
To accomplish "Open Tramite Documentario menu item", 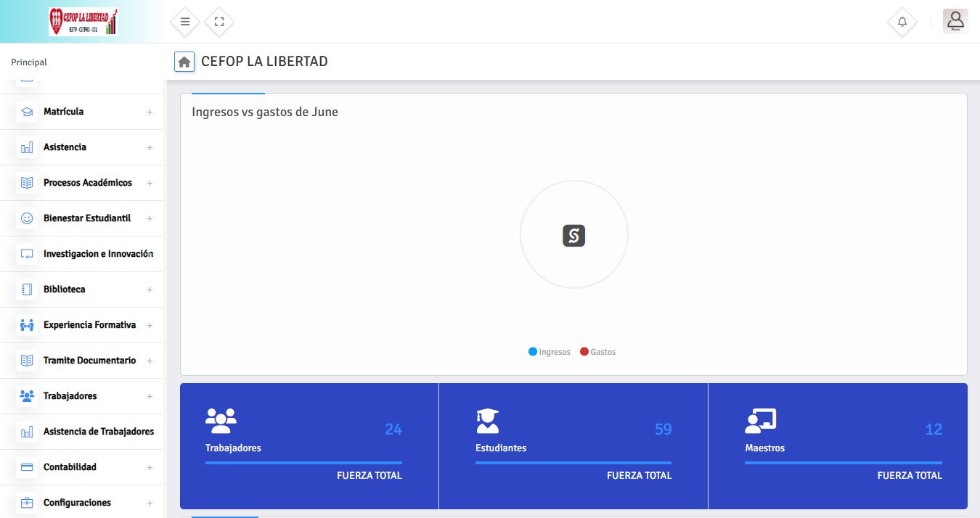I will tap(82, 361).
